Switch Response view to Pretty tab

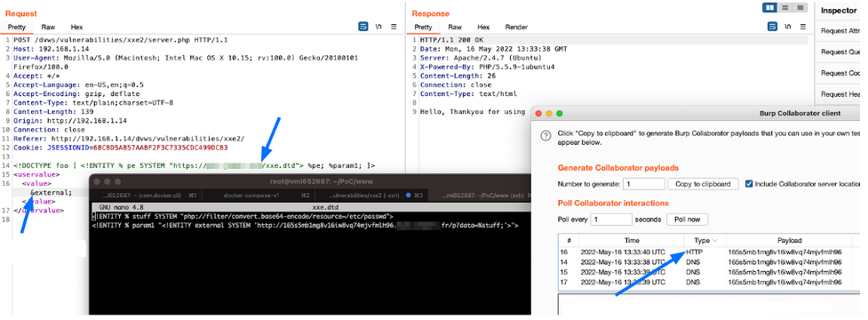click(423, 28)
